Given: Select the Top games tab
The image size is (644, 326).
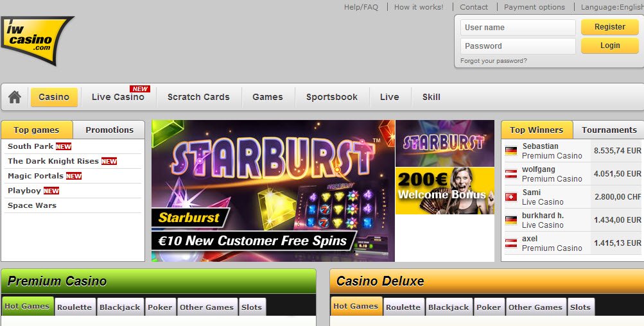Looking at the screenshot, I should coord(37,130).
